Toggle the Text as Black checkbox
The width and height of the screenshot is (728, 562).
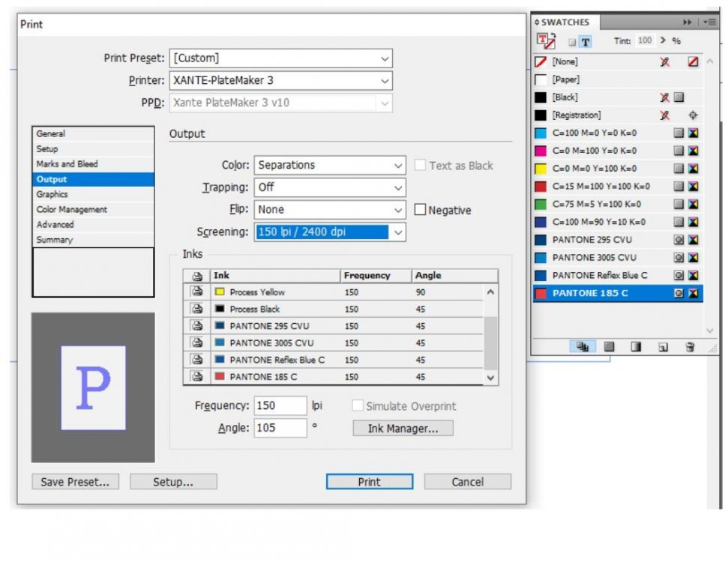(x=420, y=165)
